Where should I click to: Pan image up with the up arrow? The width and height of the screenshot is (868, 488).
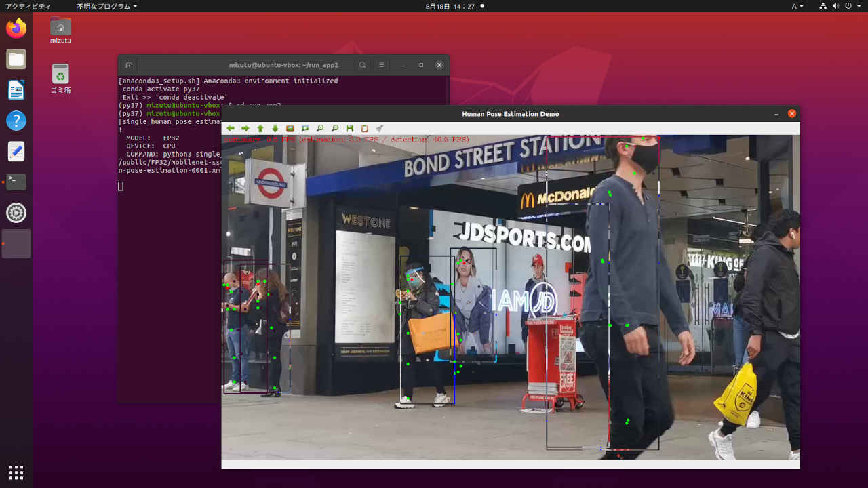click(x=260, y=128)
